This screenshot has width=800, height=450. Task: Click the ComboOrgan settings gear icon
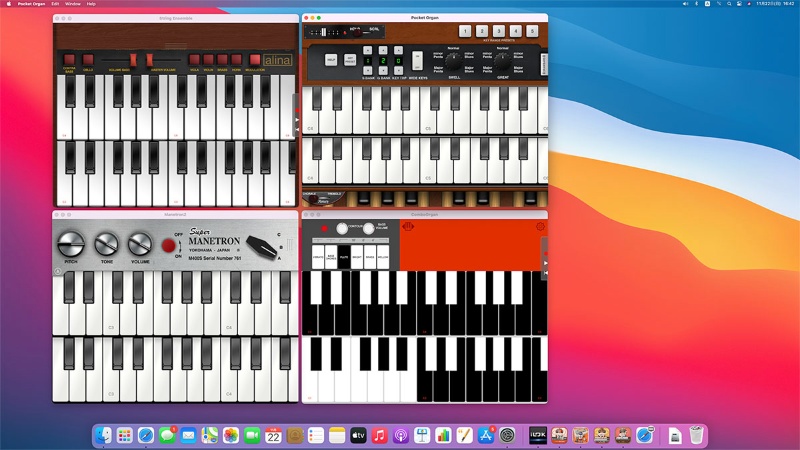[541, 227]
